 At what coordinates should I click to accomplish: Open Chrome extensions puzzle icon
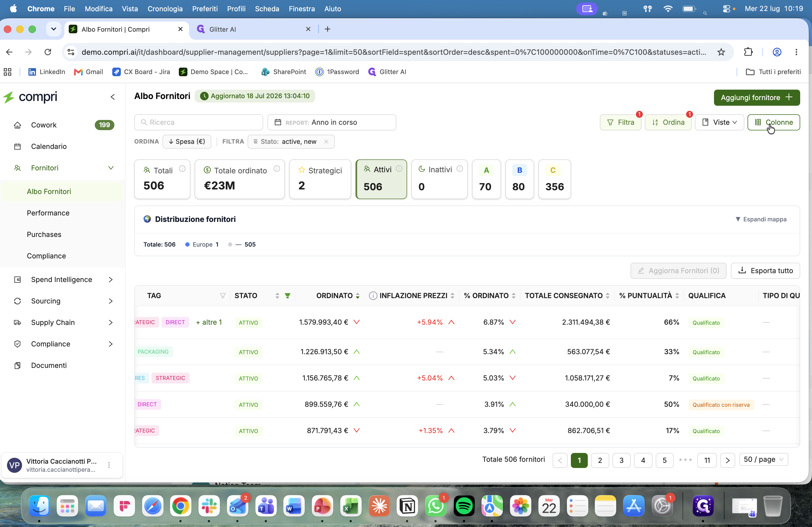[x=748, y=52]
